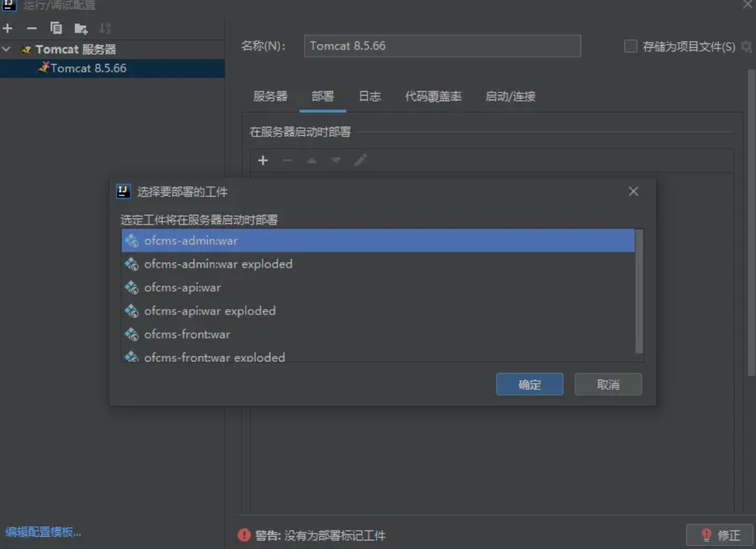Switch to the 服务器 tab
This screenshot has height=549, width=756.
pos(270,96)
